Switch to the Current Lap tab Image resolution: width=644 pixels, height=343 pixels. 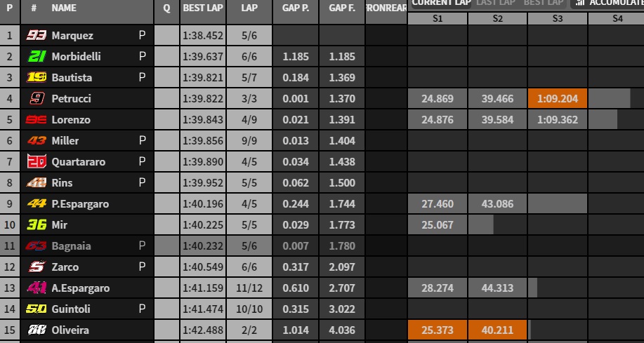click(441, 4)
